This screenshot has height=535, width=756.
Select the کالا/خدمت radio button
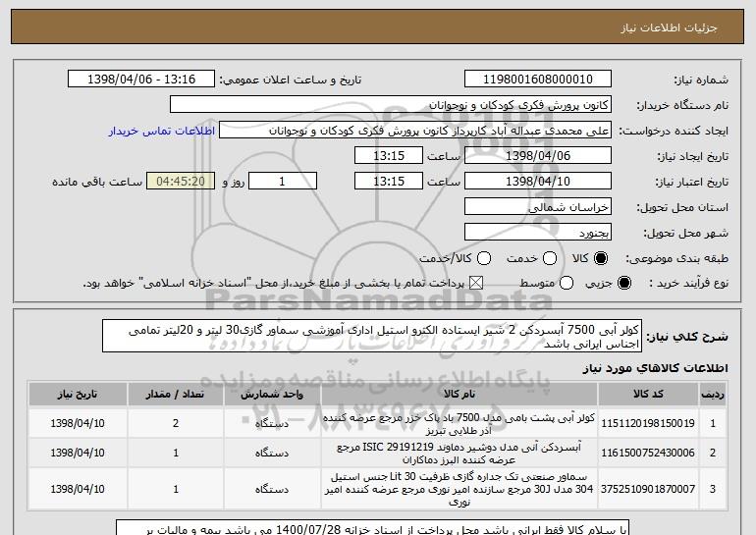pos(484,258)
